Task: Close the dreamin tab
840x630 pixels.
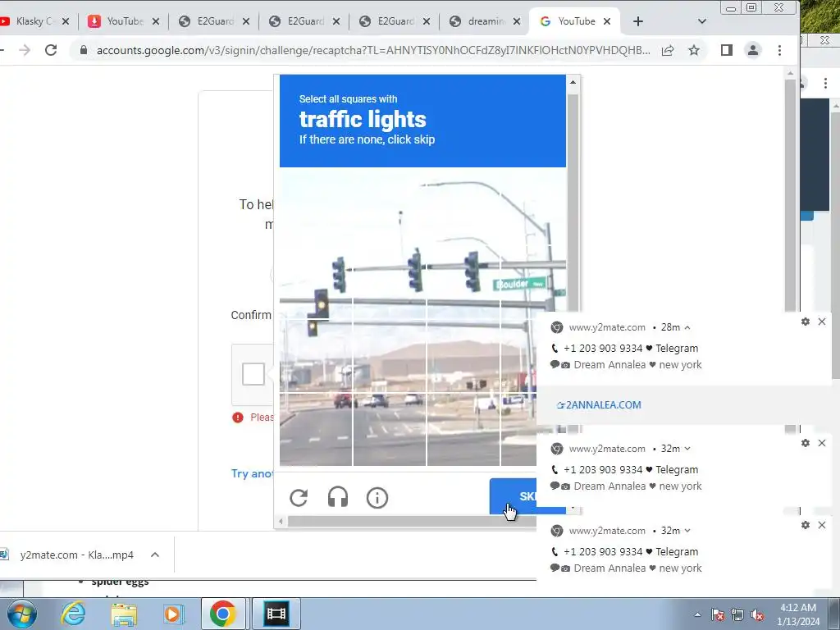Action: pos(517,21)
